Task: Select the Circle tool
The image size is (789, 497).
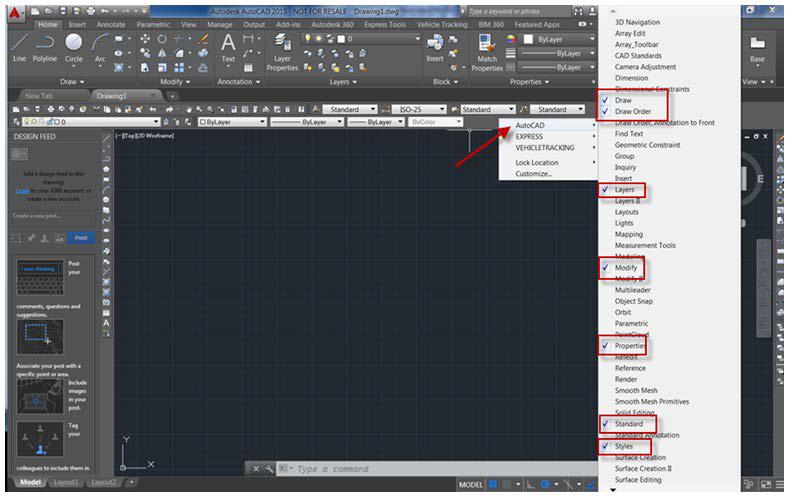Action: coord(73,48)
